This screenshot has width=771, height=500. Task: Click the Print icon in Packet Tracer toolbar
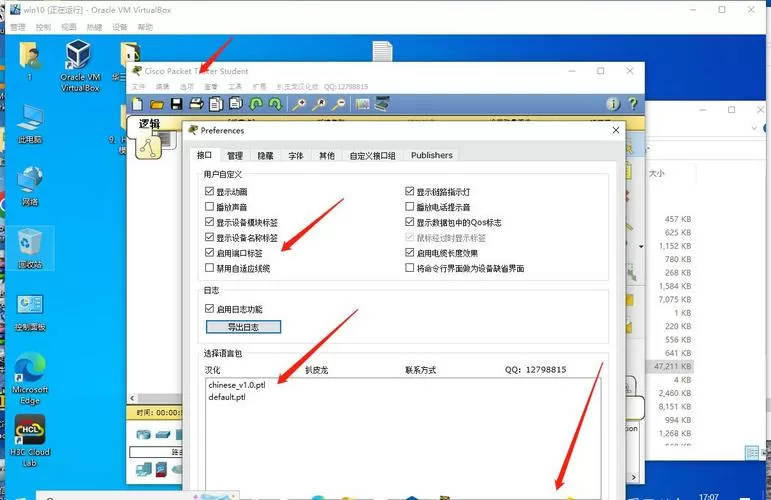[196, 104]
